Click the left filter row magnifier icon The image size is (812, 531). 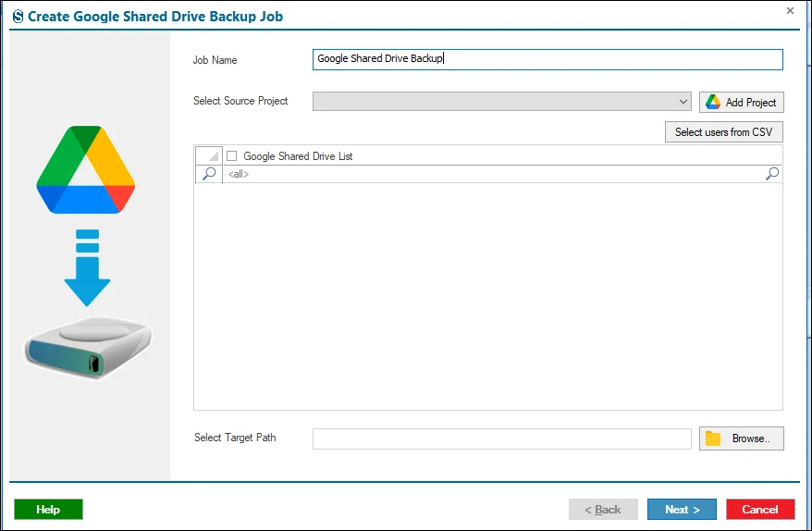(x=209, y=174)
